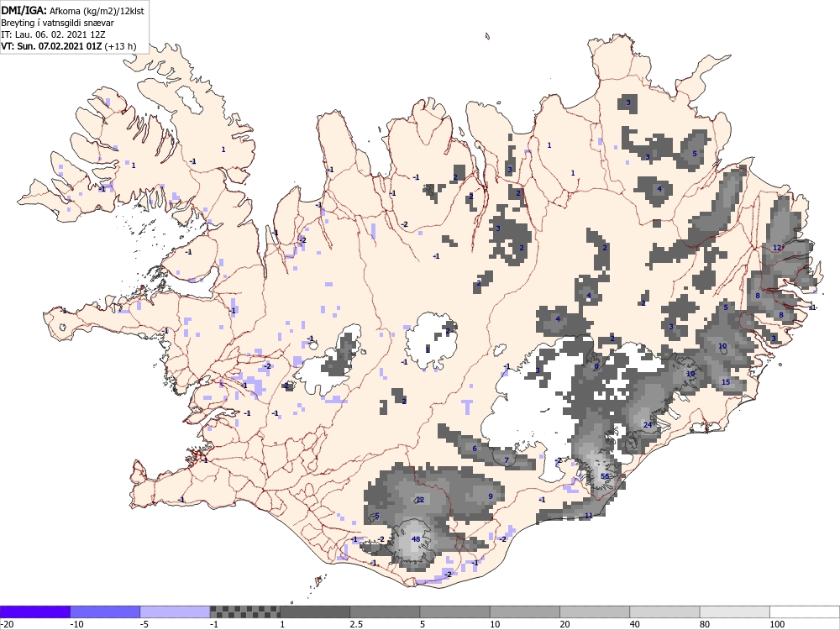Viewport: 840px width, 630px height.
Task: Select the light gray 20 to 40 legend swatch
Action: pyautogui.click(x=595, y=612)
